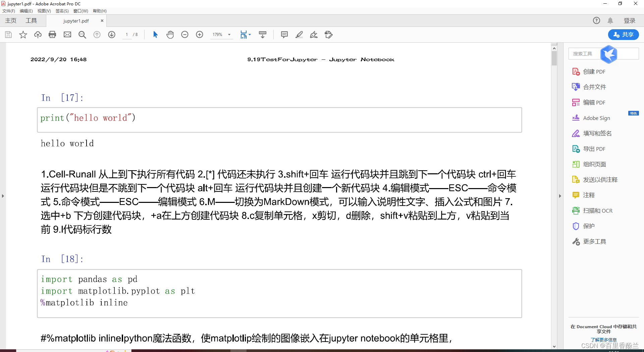644x352 pixels.
Task: Open the 导出 PDF tool
Action: point(594,149)
